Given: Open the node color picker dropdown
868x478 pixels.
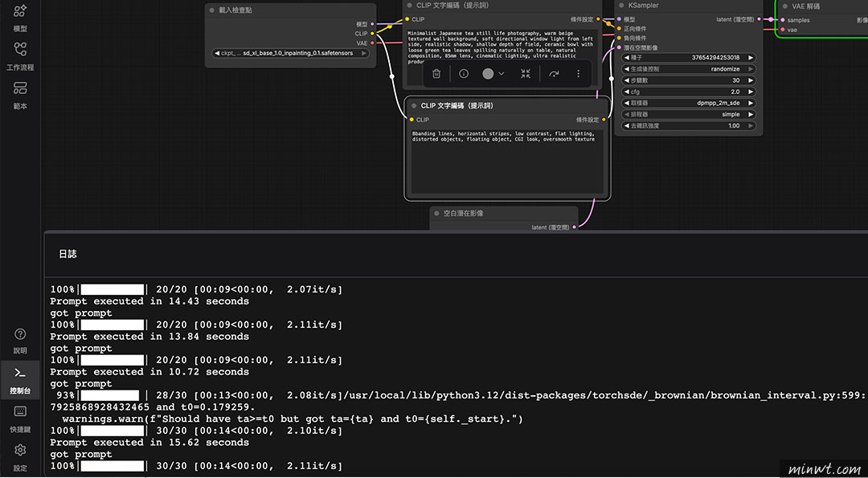Looking at the screenshot, I should click(493, 73).
